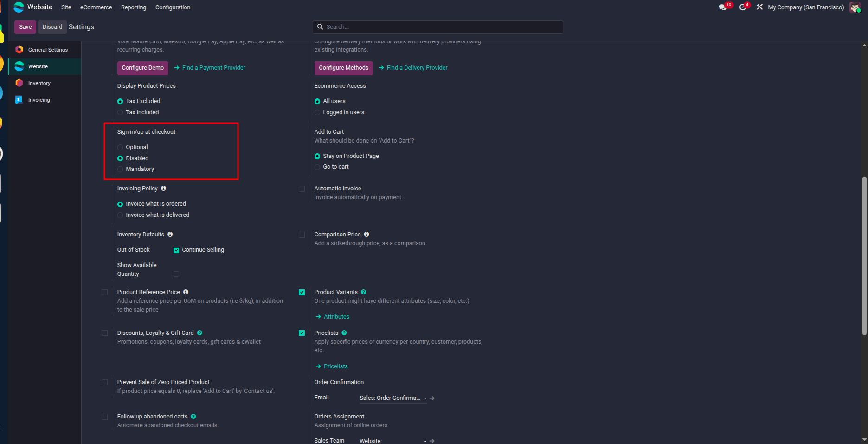Click the search magnifier icon
This screenshot has width=868, height=444.
[x=320, y=27]
